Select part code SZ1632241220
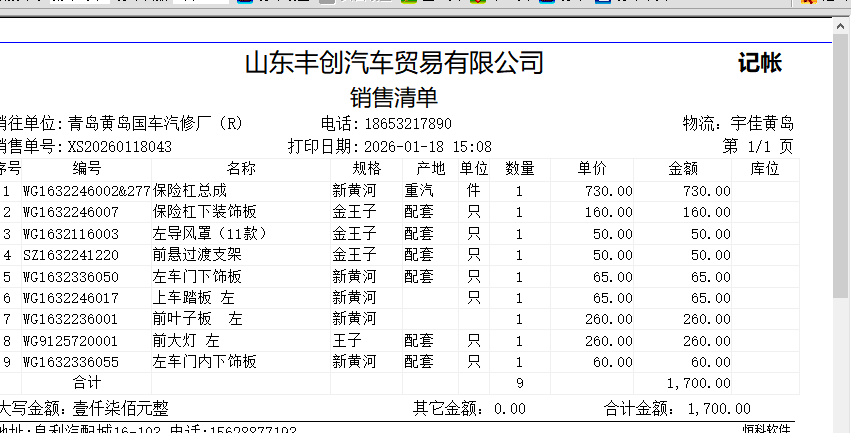The height and width of the screenshot is (433, 851). [71, 255]
